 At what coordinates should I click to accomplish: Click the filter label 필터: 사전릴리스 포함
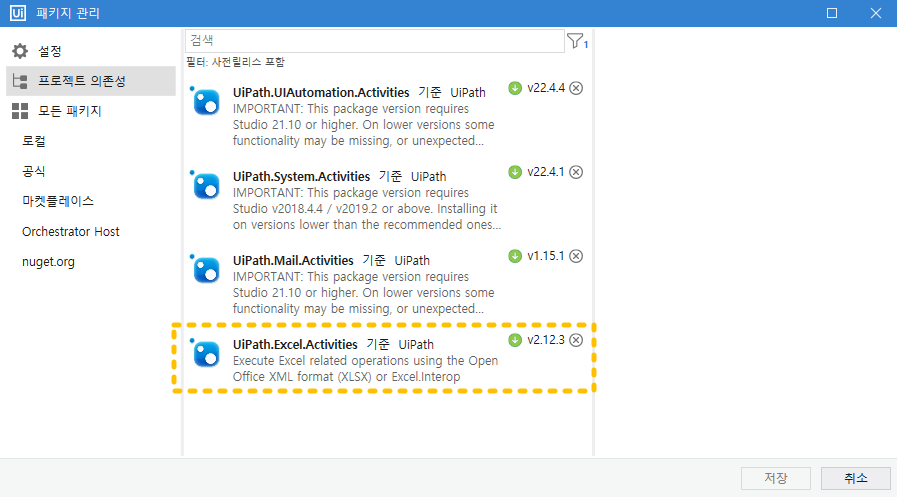235,62
